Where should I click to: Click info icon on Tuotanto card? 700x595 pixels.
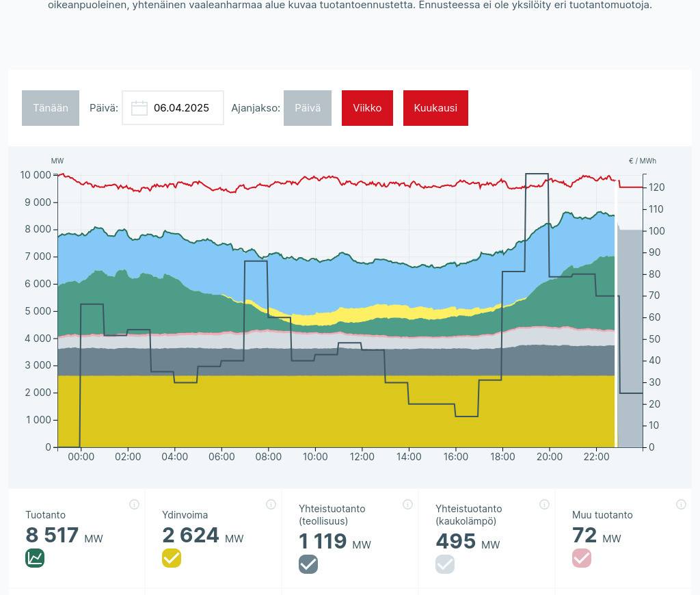[x=134, y=505]
